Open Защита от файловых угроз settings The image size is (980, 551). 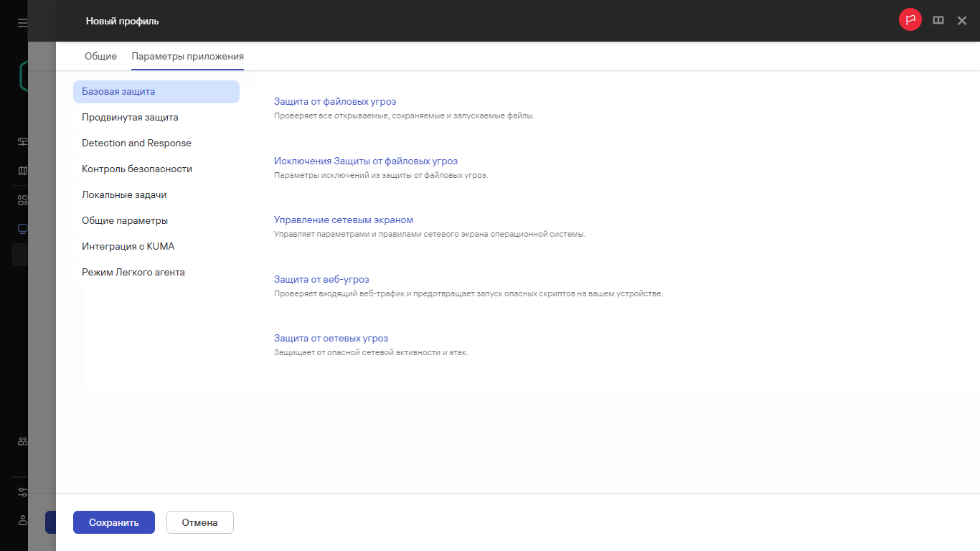335,101
